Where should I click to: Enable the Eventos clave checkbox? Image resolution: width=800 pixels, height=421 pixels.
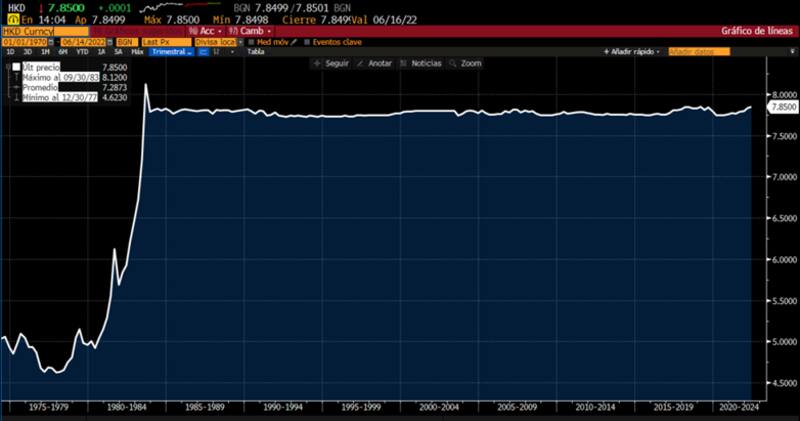[306, 41]
